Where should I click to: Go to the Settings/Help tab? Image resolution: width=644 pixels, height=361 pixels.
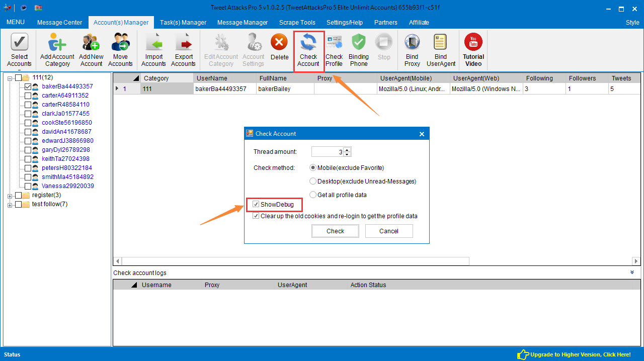point(345,22)
